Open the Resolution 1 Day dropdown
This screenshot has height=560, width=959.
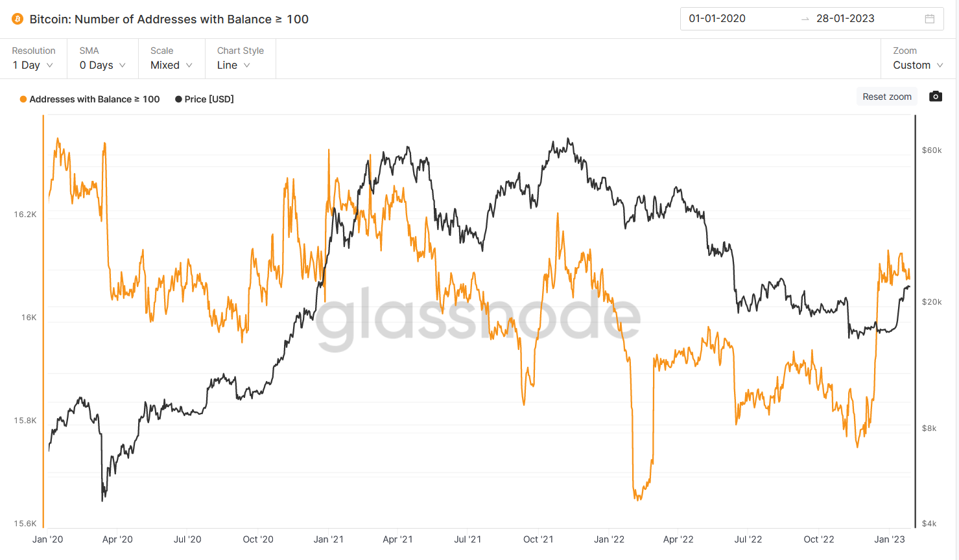click(x=33, y=58)
